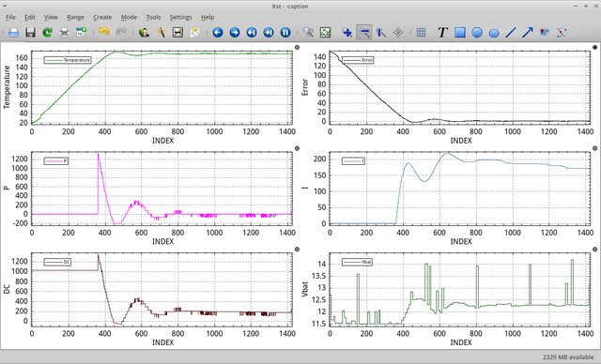Pause data updates with the pause icon

click(285, 33)
